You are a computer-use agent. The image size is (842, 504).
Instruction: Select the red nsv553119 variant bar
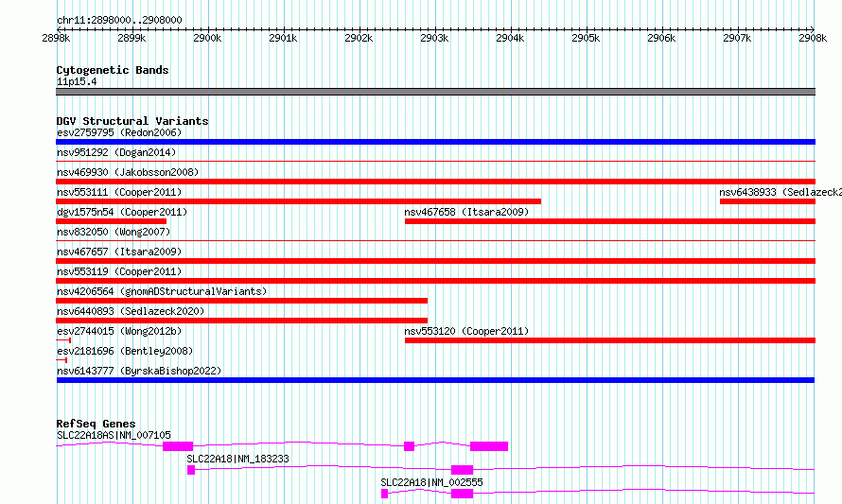[x=435, y=281]
